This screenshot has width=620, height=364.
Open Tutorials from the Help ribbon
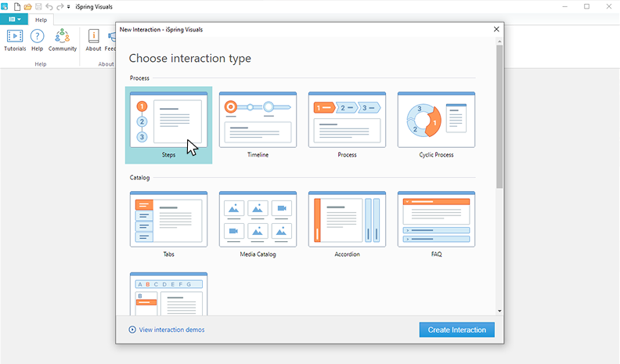pyautogui.click(x=15, y=40)
